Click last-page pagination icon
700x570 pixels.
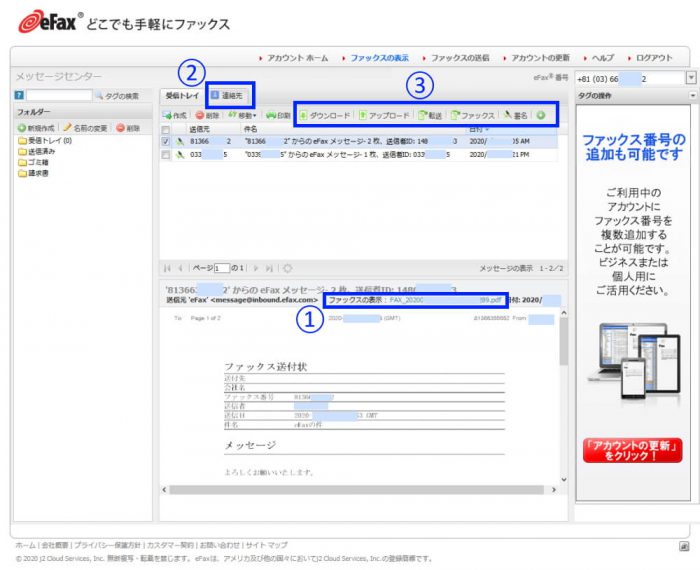[x=269, y=268]
